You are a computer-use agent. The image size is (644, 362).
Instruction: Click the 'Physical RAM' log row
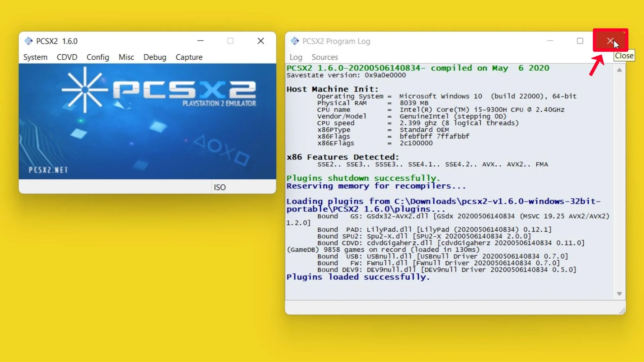click(373, 103)
